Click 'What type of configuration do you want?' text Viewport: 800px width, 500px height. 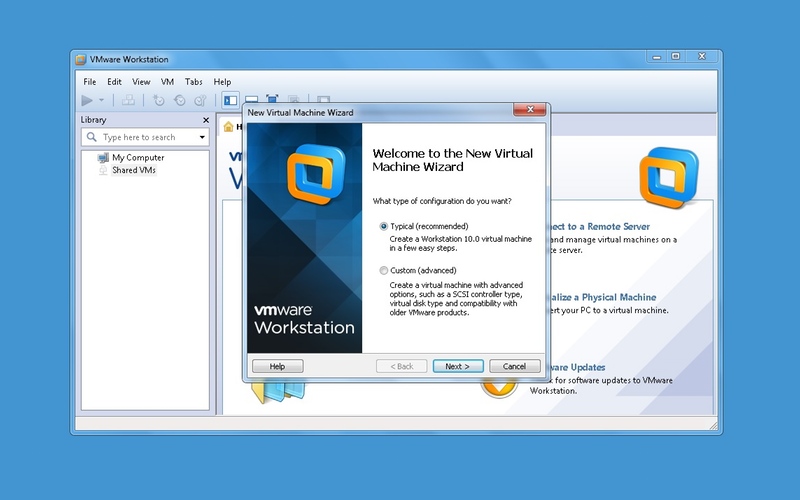[x=442, y=201]
